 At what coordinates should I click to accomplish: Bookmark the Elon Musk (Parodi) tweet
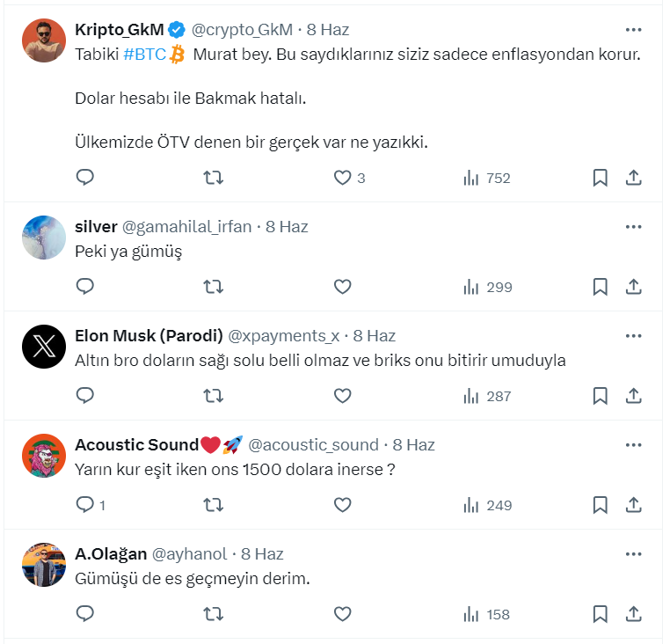pos(600,396)
